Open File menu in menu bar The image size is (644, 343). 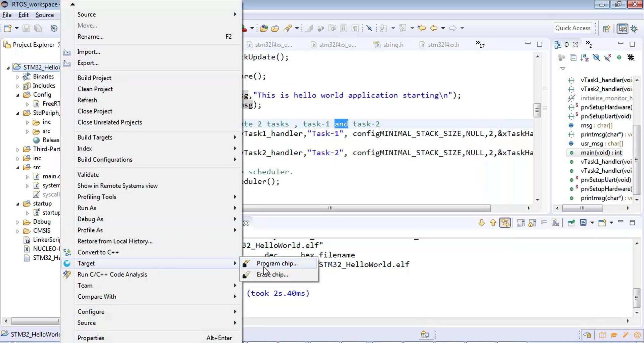coord(7,15)
